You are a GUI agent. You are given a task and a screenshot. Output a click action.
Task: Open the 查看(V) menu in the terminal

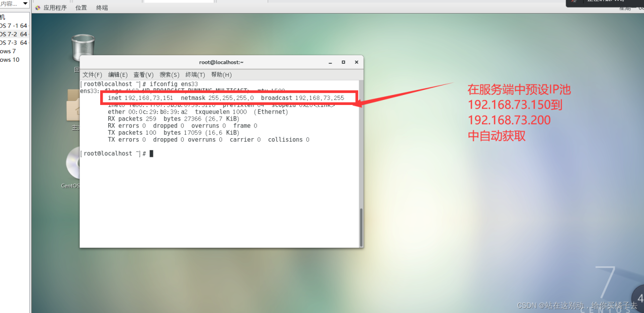click(x=143, y=75)
